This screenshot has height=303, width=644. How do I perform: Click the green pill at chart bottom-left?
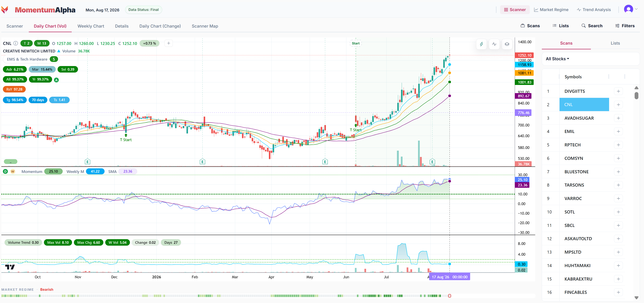11,162
